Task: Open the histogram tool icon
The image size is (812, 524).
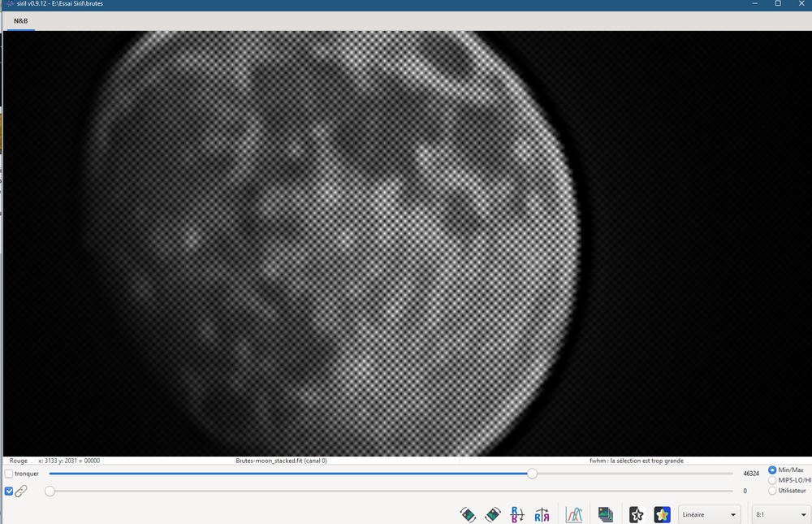Action: coord(574,515)
